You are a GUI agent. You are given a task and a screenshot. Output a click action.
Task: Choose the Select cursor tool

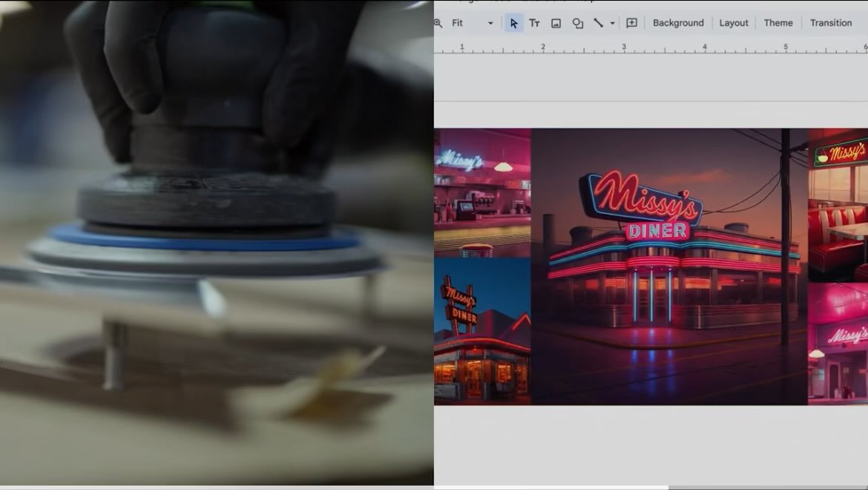(x=513, y=23)
